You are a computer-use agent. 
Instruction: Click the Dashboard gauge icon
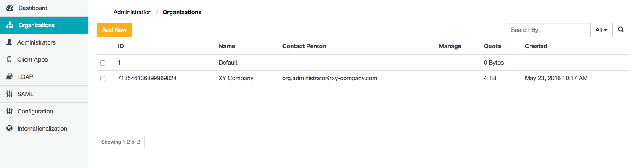pyautogui.click(x=10, y=8)
